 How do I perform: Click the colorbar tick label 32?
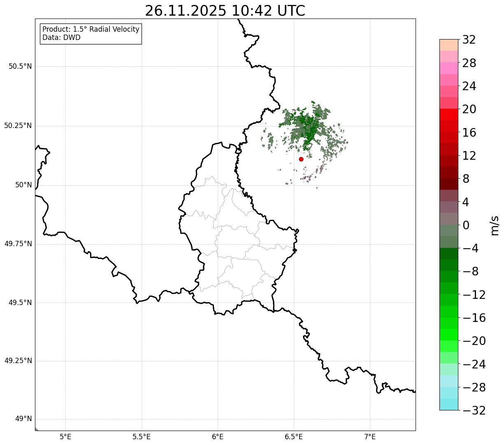469,40
